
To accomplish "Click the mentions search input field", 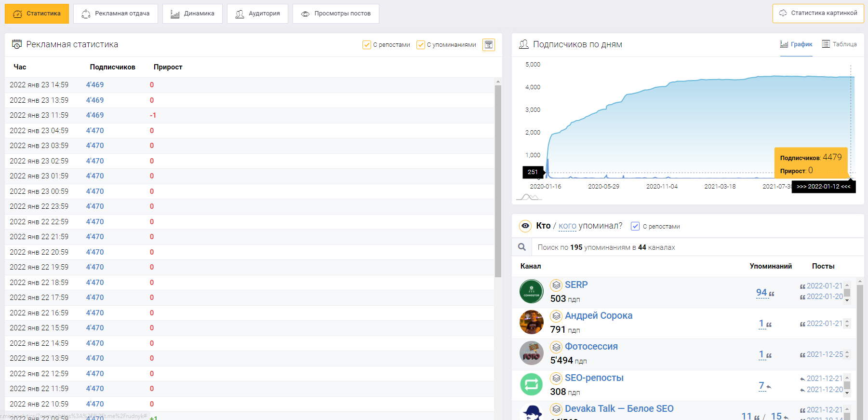I will 694,247.
